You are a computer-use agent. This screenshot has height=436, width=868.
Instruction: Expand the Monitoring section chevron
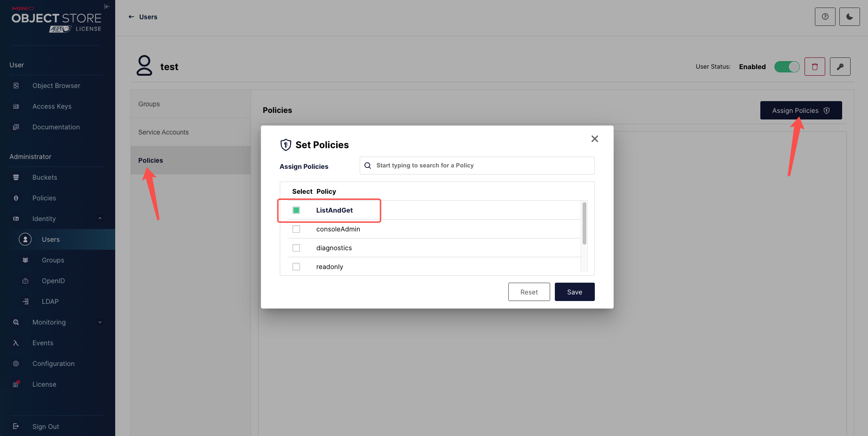pos(100,322)
